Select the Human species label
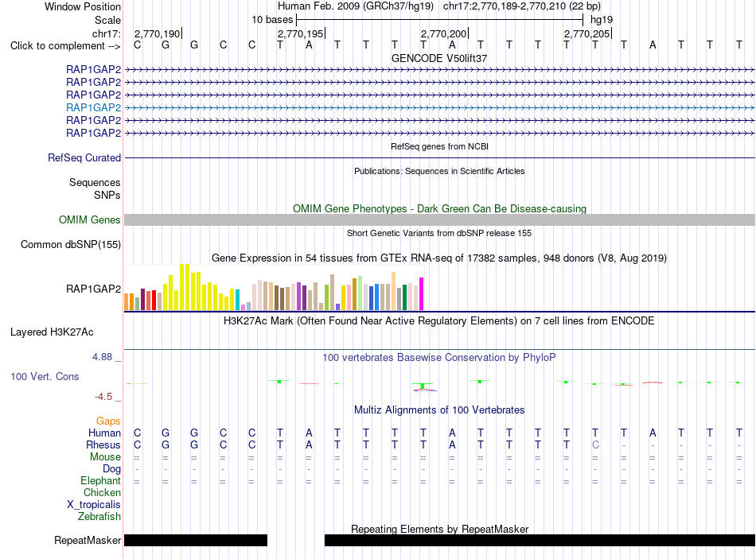This screenshot has height=559, width=756. pyautogui.click(x=104, y=433)
